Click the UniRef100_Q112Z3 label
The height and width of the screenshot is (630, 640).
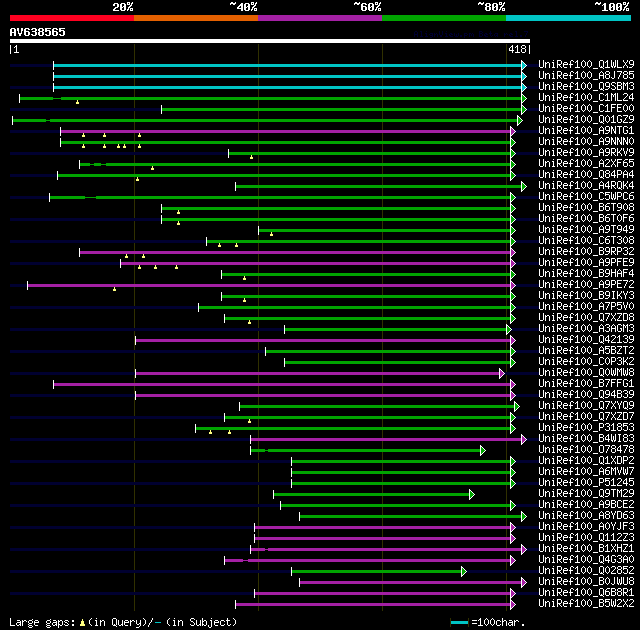[586, 538]
